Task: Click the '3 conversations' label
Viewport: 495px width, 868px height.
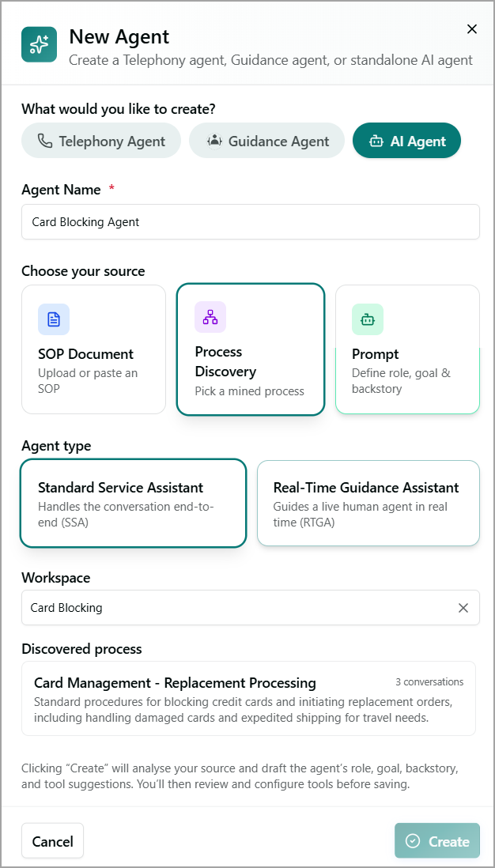Action: tap(429, 682)
